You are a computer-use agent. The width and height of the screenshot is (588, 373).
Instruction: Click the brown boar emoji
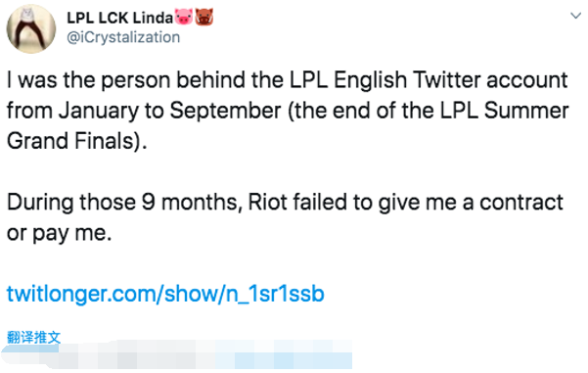tap(204, 17)
